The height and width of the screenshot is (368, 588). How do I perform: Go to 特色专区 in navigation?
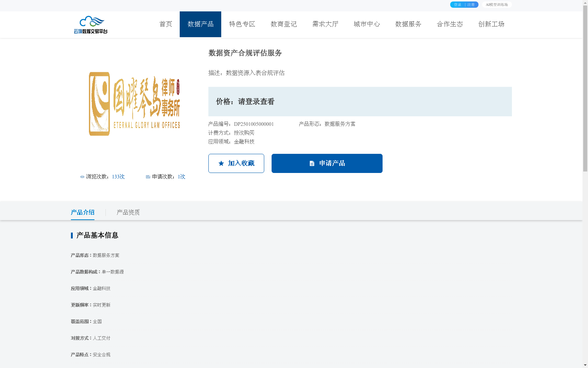pyautogui.click(x=242, y=24)
